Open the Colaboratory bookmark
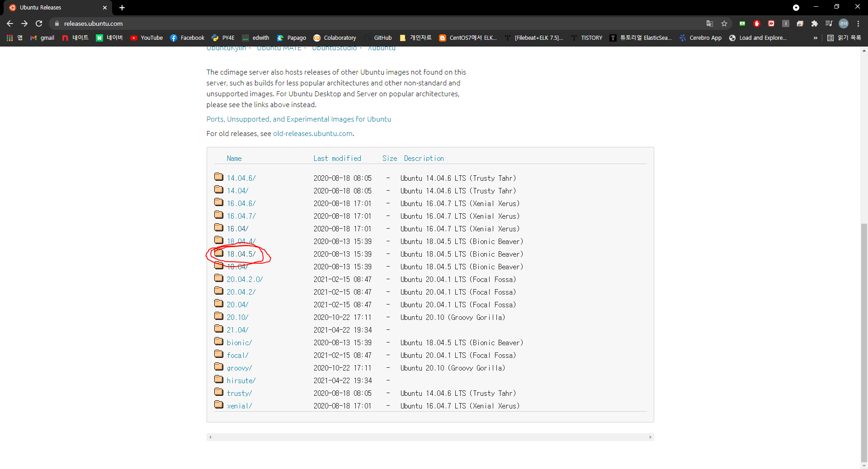Viewport: 868px width, 469px height. pos(335,38)
